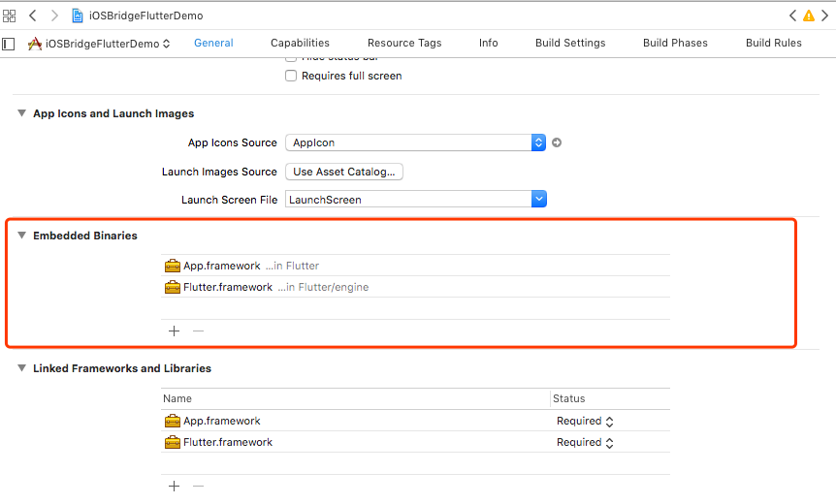Open Launch Screen File dropdown arrow
The height and width of the screenshot is (504, 836).
tap(539, 200)
